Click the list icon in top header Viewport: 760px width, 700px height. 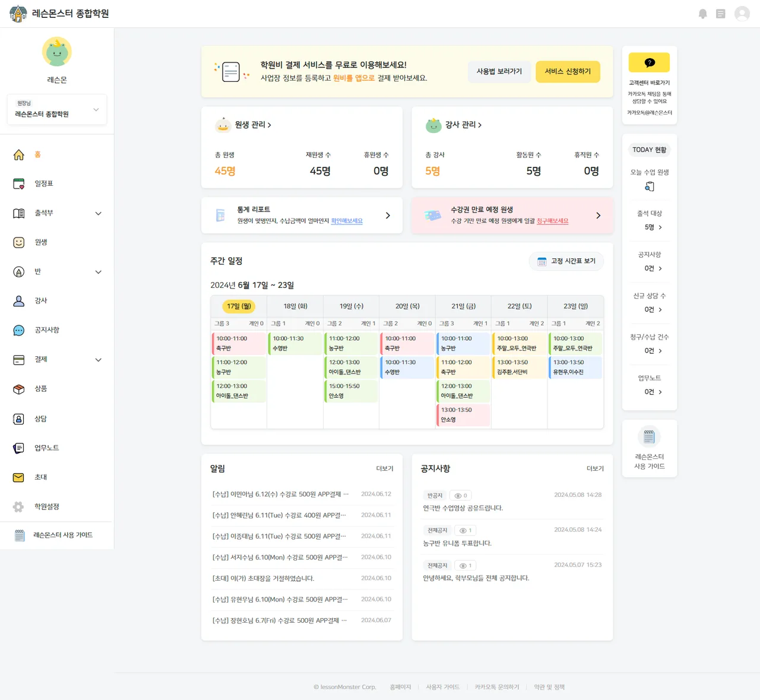click(721, 14)
